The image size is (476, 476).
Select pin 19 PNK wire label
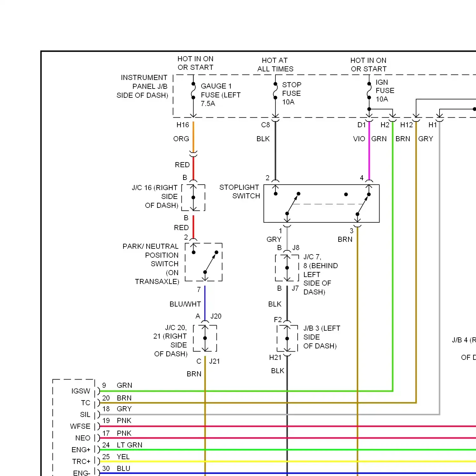pyautogui.click(x=117, y=421)
